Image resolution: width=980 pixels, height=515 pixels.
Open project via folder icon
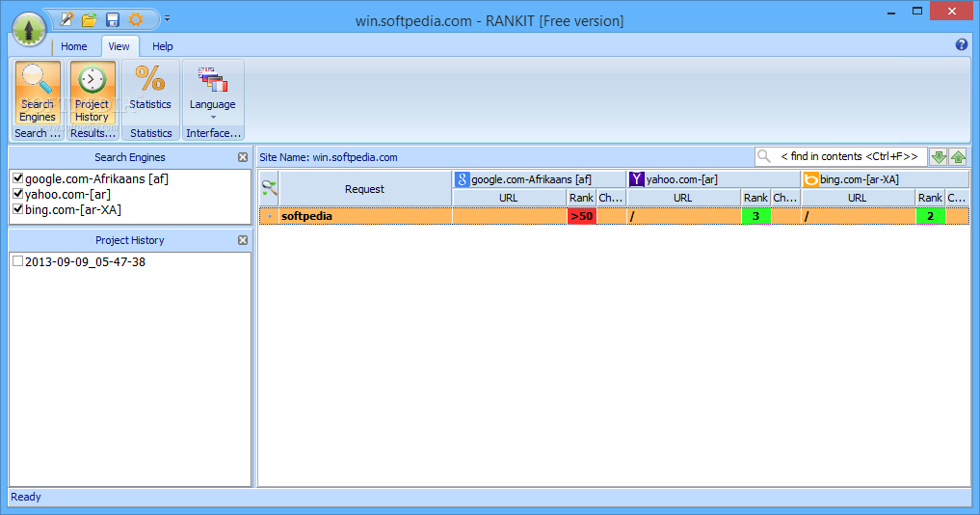click(90, 19)
